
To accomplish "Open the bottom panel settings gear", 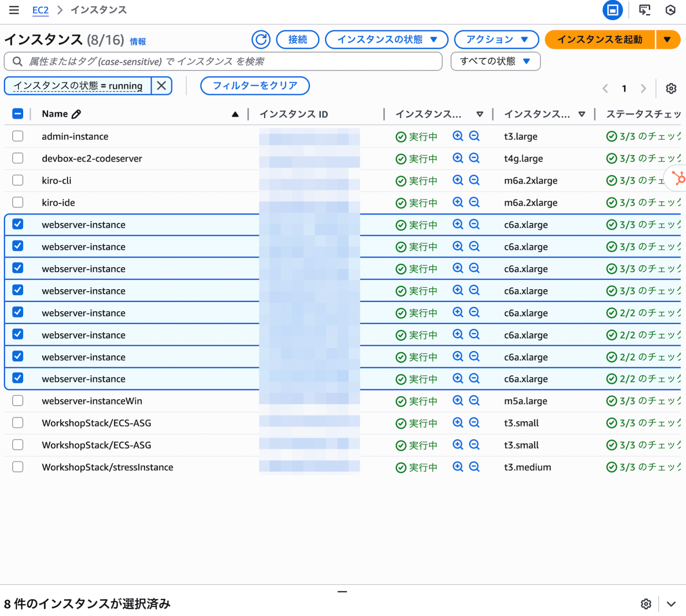I will point(646,604).
